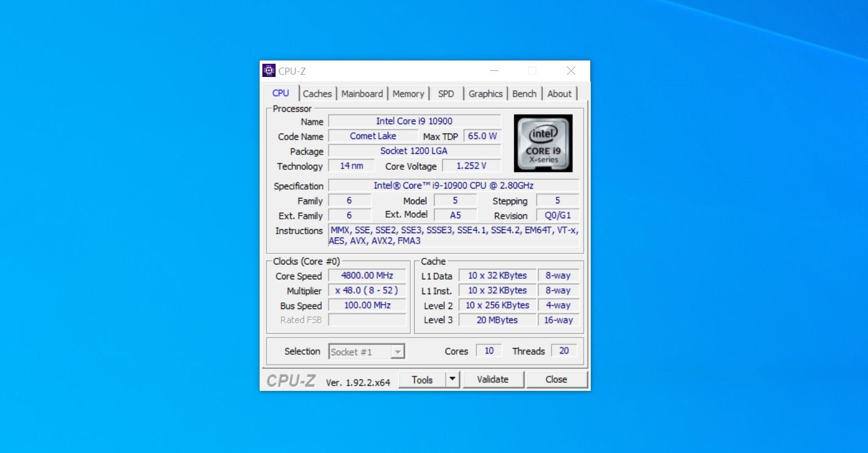This screenshot has width=868, height=453.
Task: Click the 4800.00 MHz core speed value
Action: click(x=367, y=275)
